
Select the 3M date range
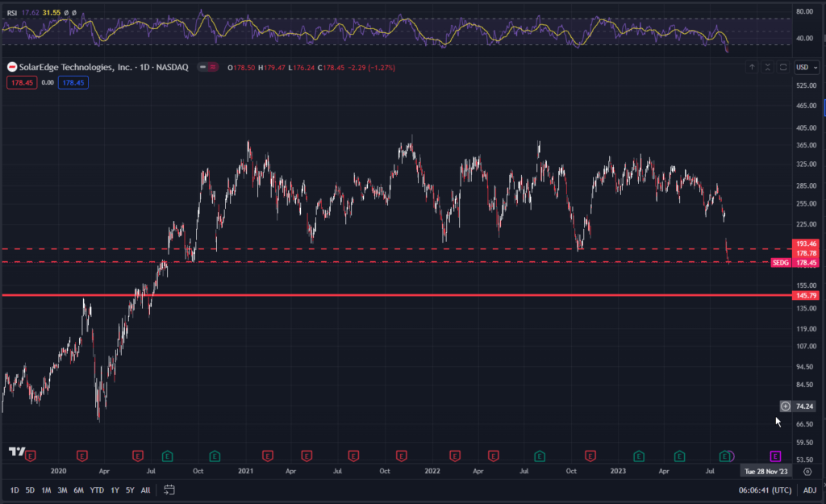coord(62,490)
